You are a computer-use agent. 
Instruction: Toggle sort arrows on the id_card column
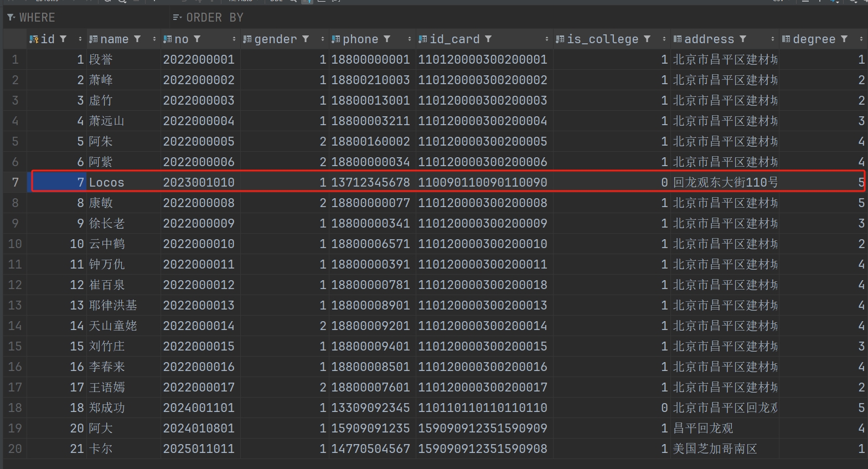point(547,39)
